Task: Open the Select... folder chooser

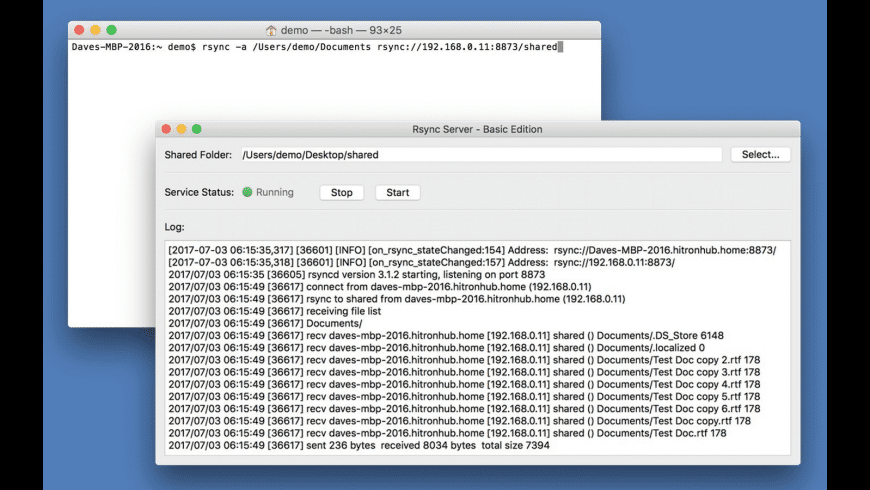Action: pyautogui.click(x=760, y=155)
